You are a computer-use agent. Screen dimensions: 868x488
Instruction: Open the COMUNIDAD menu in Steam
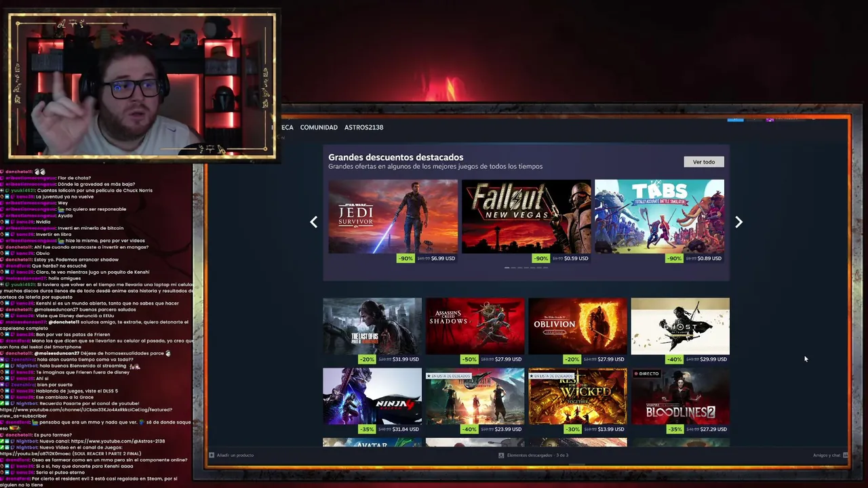[x=319, y=127]
